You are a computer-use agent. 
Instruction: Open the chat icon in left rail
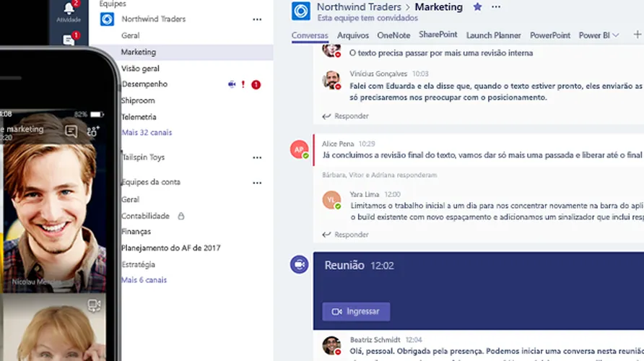click(x=69, y=40)
